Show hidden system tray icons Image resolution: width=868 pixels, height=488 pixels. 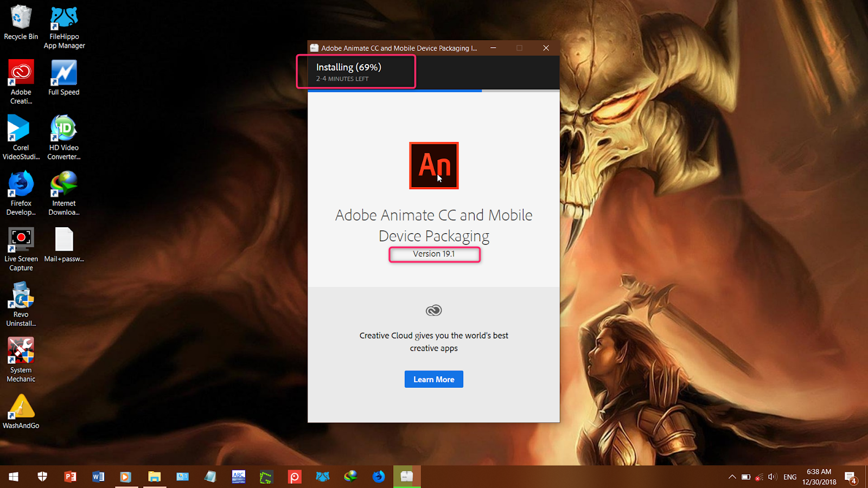coord(732,477)
